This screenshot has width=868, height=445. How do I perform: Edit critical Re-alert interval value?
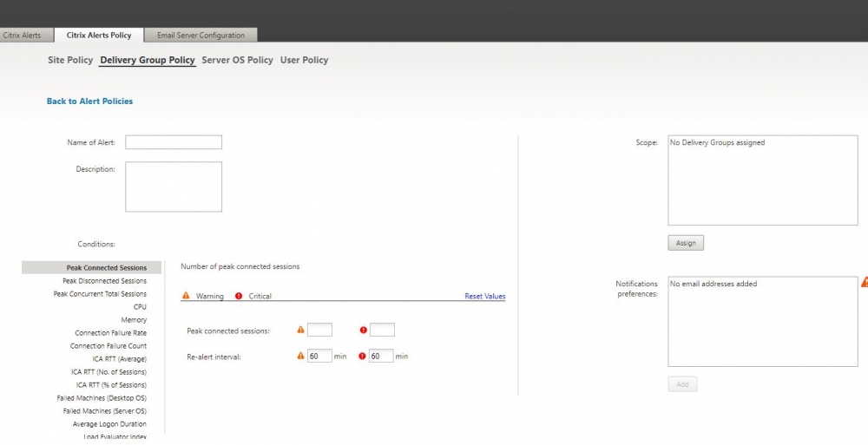pyautogui.click(x=381, y=356)
